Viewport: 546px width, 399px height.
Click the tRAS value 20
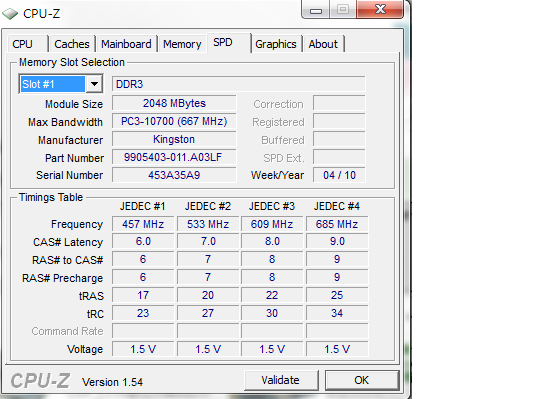click(x=208, y=295)
